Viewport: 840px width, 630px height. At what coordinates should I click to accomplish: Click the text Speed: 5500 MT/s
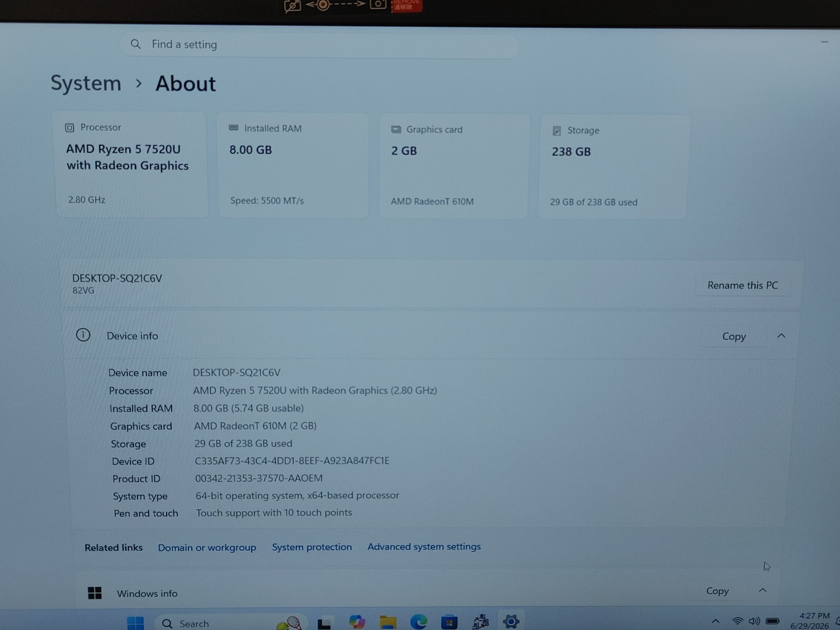(267, 201)
